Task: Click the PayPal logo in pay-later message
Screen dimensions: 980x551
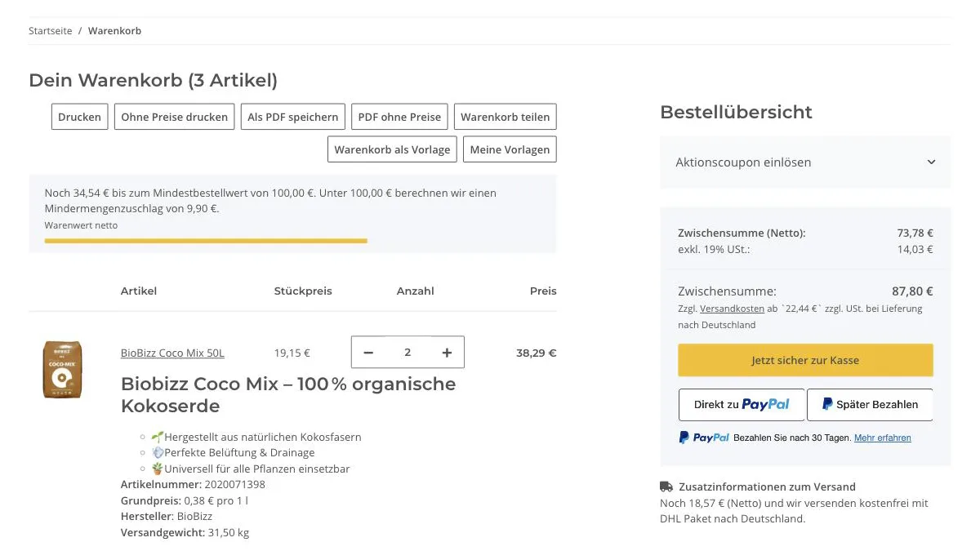Action: (704, 438)
